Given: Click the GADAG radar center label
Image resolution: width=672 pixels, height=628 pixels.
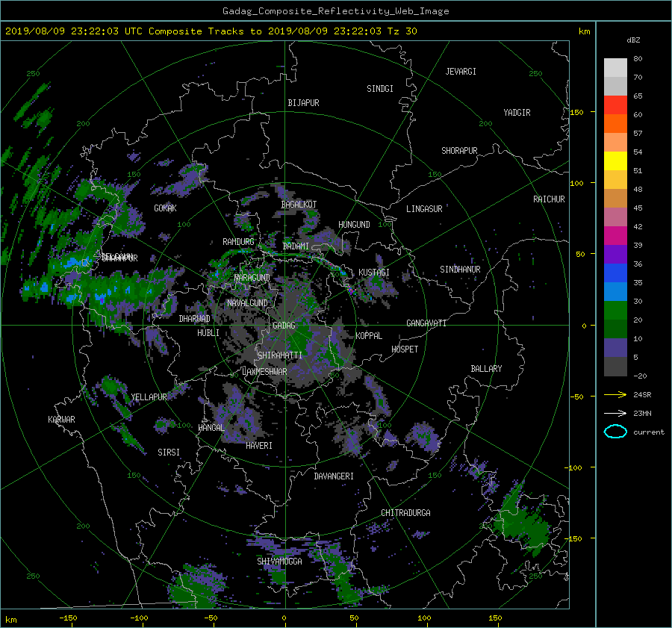Looking at the screenshot, I should pyautogui.click(x=284, y=326).
